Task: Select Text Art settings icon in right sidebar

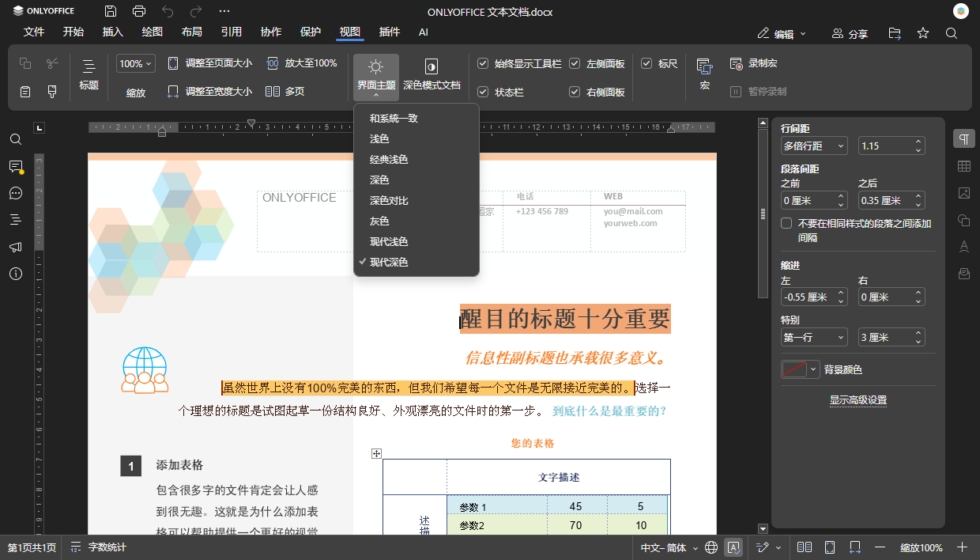Action: (964, 247)
